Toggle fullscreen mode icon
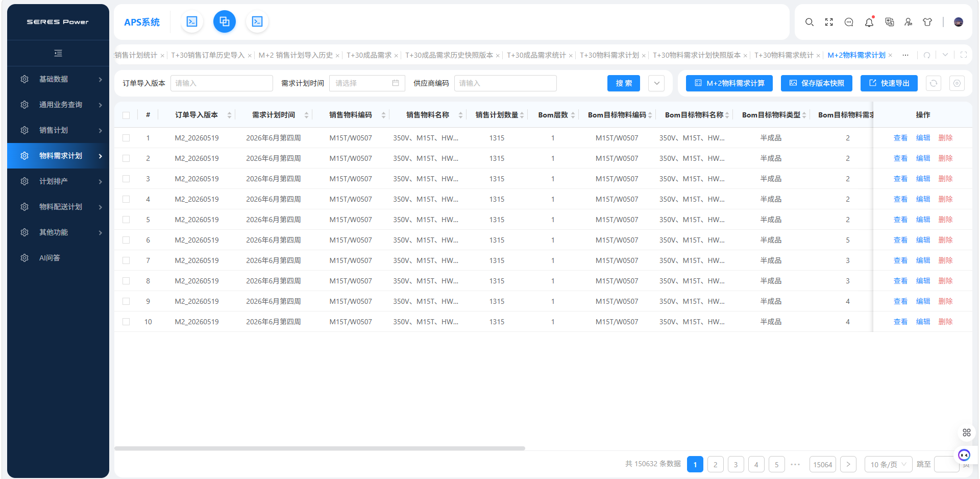This screenshot has width=980, height=479. click(829, 22)
